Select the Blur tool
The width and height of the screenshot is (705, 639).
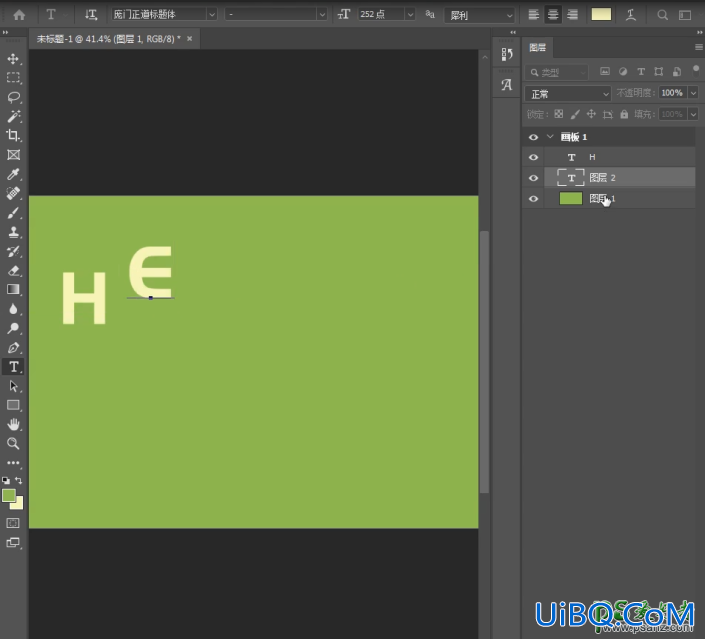point(13,309)
